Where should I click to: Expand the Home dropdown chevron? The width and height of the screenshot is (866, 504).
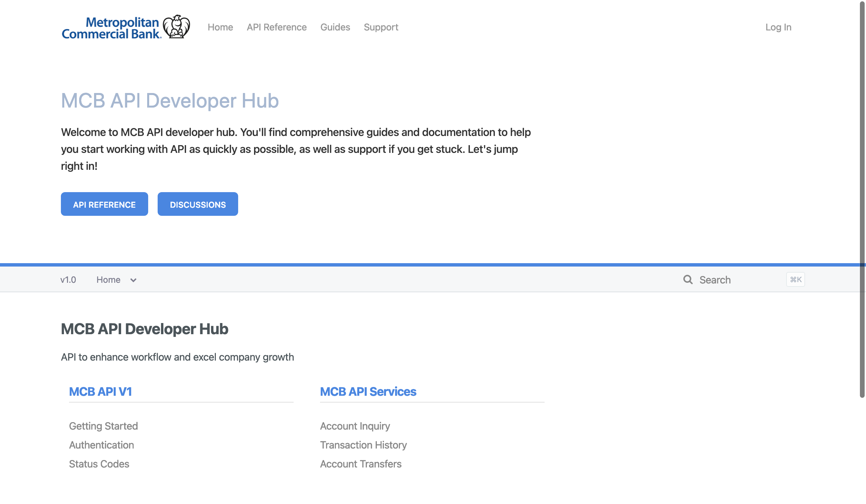133,280
